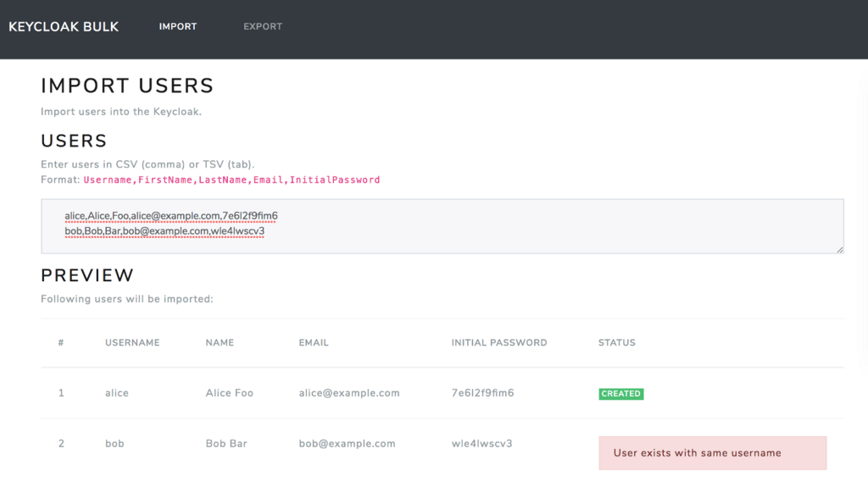The image size is (868, 482).
Task: Click 'Enter users in CSV (comma) or TSV' text
Action: point(147,164)
